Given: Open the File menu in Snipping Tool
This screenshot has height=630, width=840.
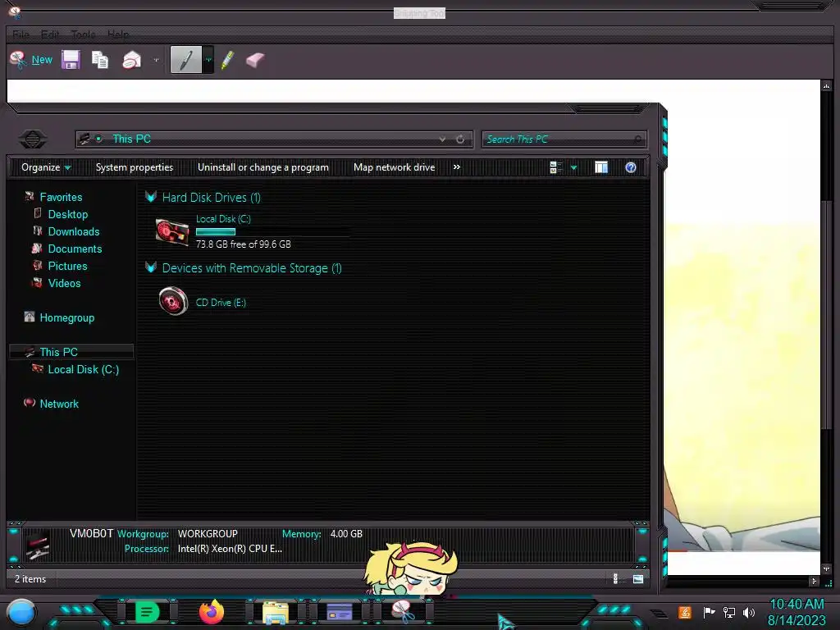Looking at the screenshot, I should [x=21, y=34].
